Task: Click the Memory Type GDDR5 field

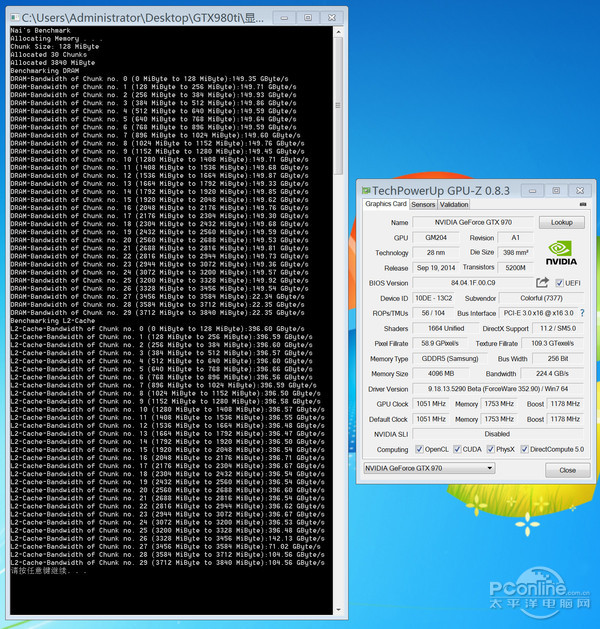Action: point(450,359)
